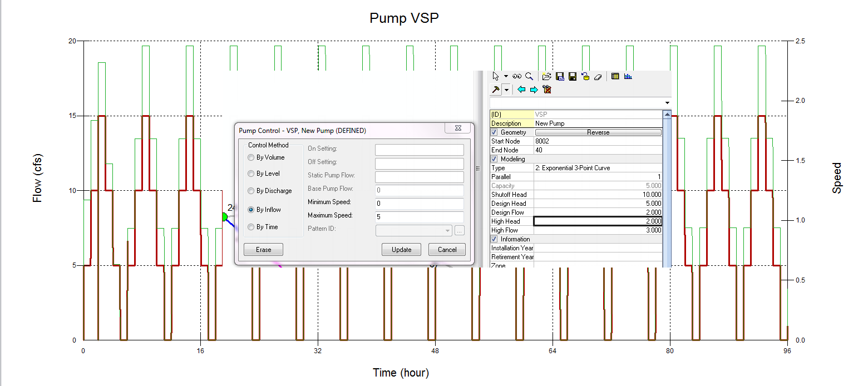Image resolution: width=868 pixels, height=386 pixels.
Task: Select the By Volume control method
Action: [251, 157]
